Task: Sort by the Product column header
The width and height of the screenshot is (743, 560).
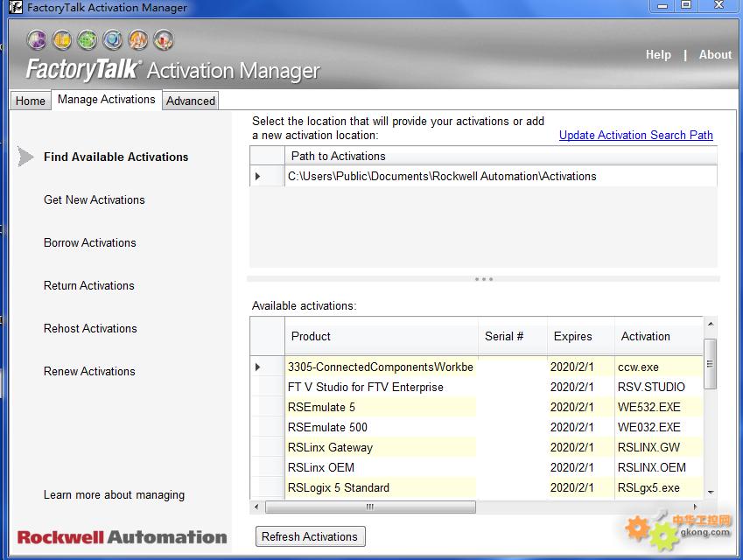Action: 382,336
